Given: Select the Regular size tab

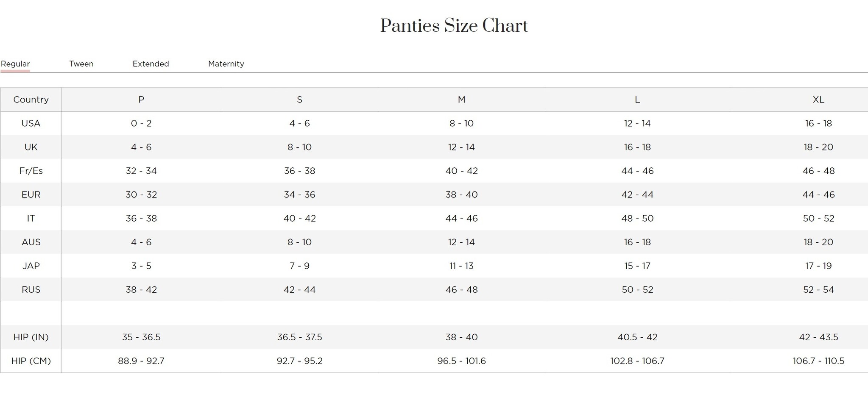Looking at the screenshot, I should click(15, 64).
